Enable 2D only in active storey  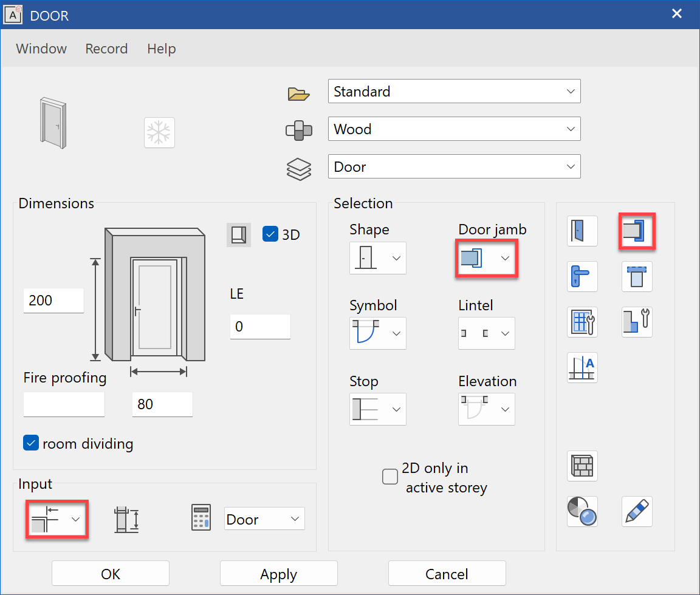(390, 477)
